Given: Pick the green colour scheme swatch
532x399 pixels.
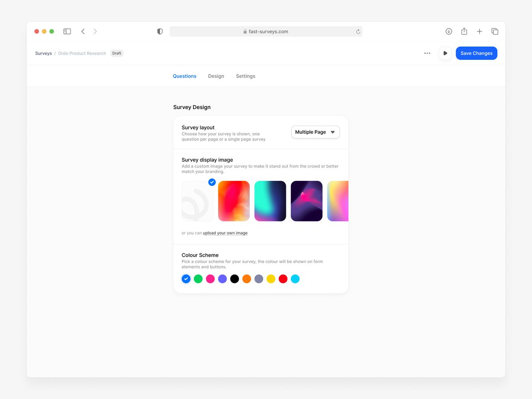Looking at the screenshot, I should [198, 279].
